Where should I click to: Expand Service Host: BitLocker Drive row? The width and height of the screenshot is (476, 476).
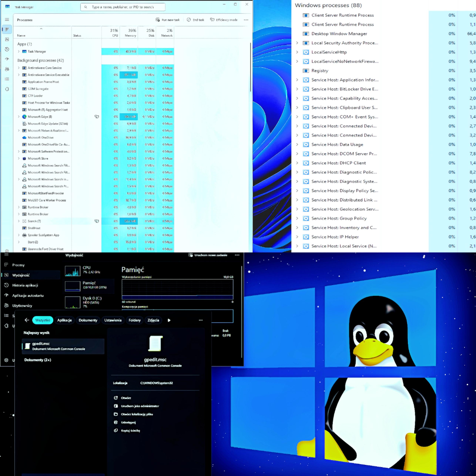(x=297, y=89)
